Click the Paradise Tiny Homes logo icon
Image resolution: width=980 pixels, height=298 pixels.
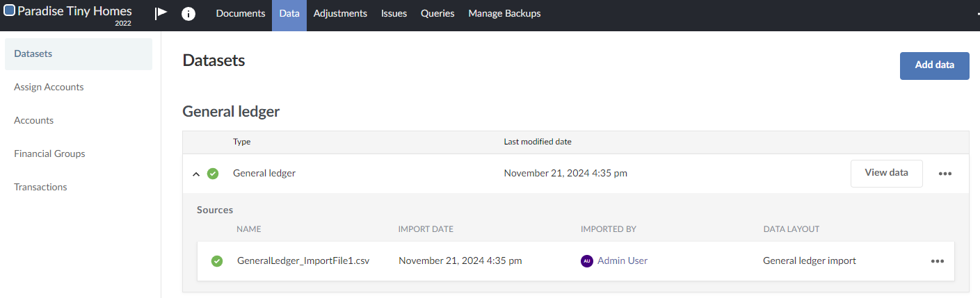click(x=10, y=11)
